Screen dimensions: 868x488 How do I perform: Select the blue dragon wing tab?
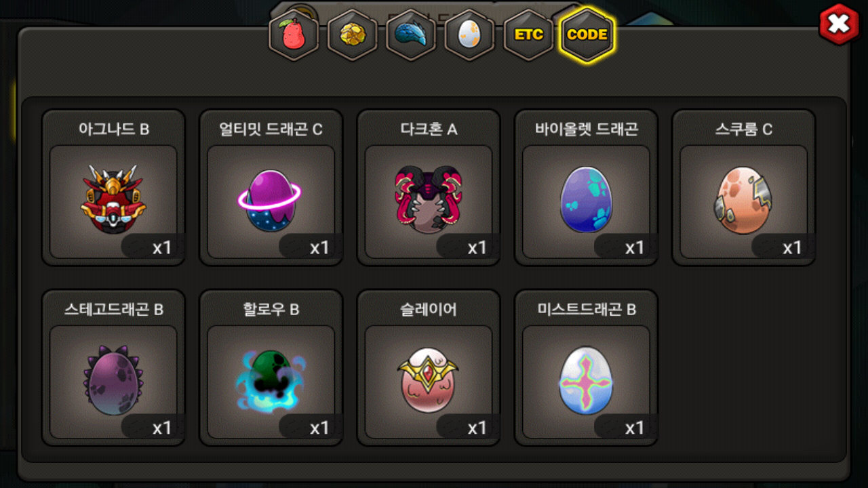tap(411, 35)
